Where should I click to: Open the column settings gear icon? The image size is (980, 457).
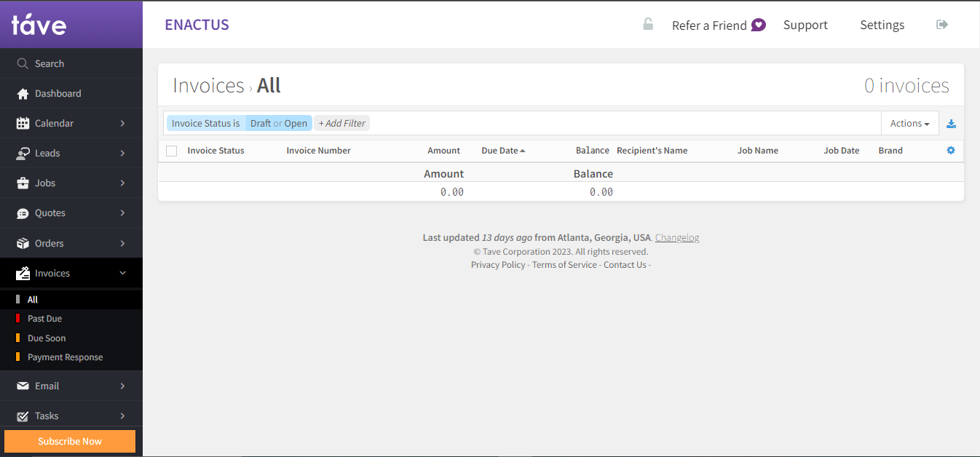coord(950,150)
